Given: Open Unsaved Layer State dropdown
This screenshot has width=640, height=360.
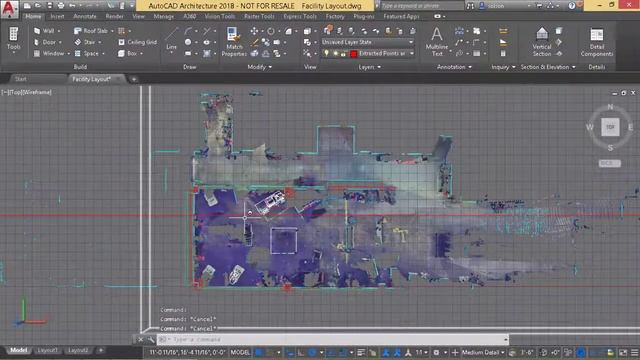Looking at the screenshot, I should click(368, 42).
